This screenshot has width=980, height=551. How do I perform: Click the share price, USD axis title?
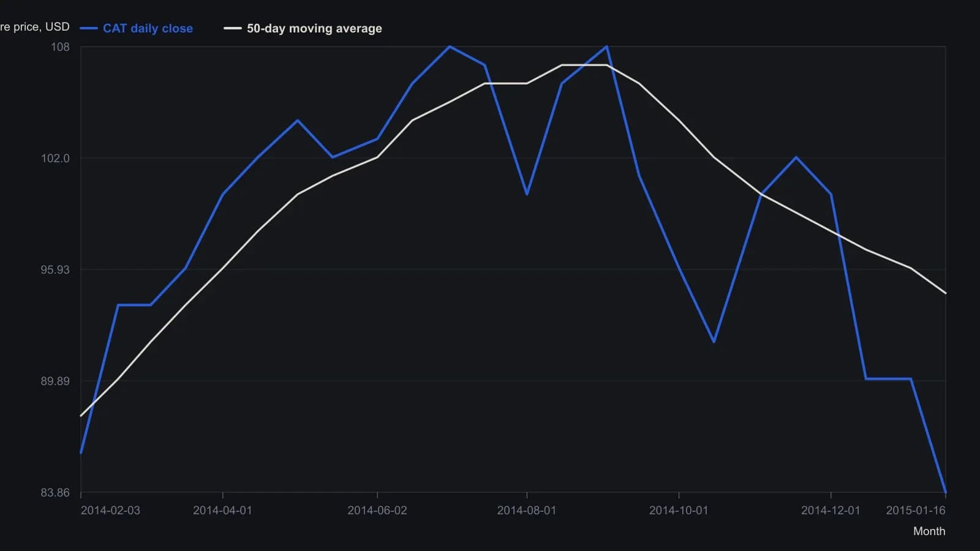35,26
